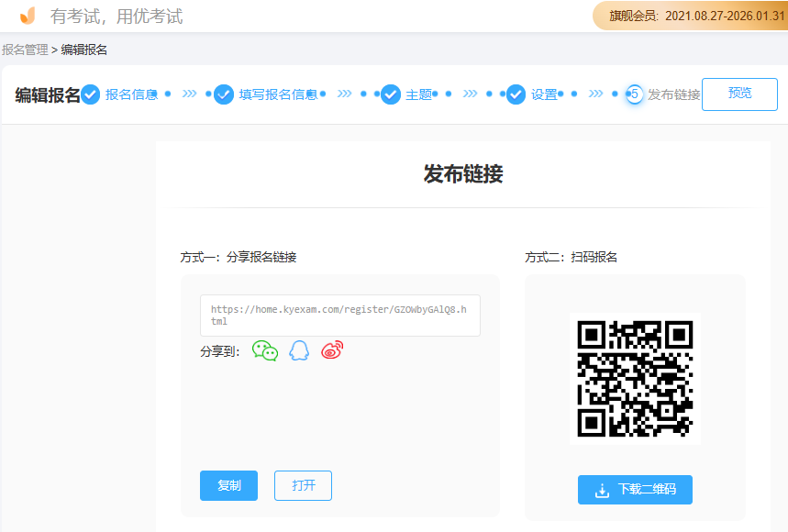Viewport: 788px width, 532px height.
Task: Copy the registration link with 复制
Action: [x=228, y=485]
